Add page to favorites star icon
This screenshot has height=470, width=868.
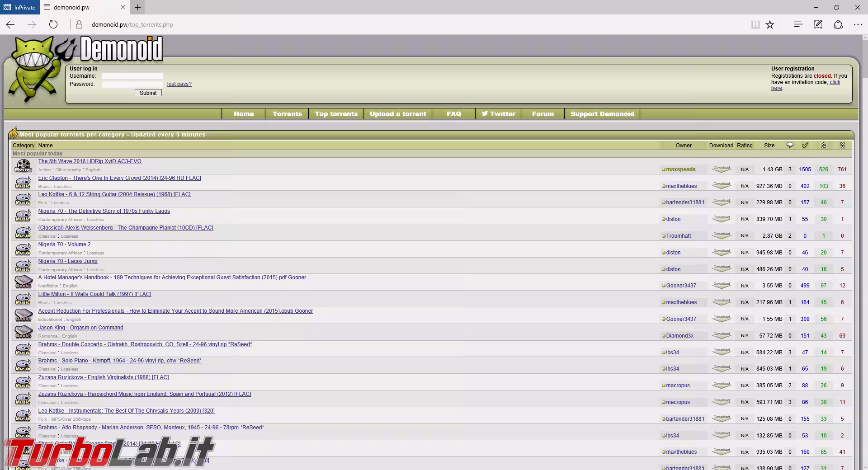770,25
